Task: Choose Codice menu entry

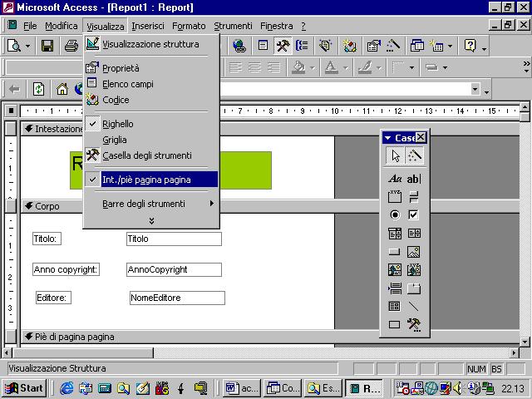Action: 151,100
